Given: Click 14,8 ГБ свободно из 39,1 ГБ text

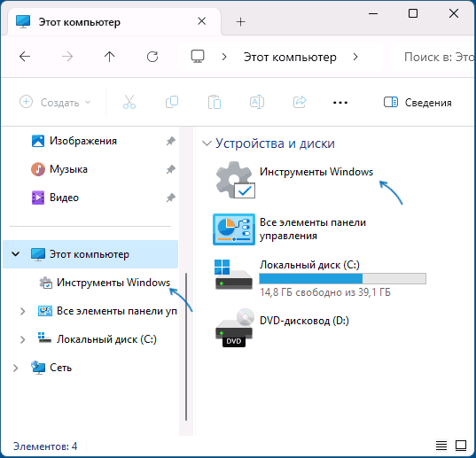Looking at the screenshot, I should pos(325,292).
